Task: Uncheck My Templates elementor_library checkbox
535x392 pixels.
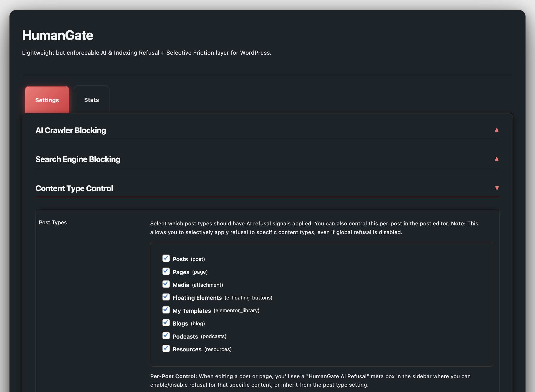Action: (166, 310)
